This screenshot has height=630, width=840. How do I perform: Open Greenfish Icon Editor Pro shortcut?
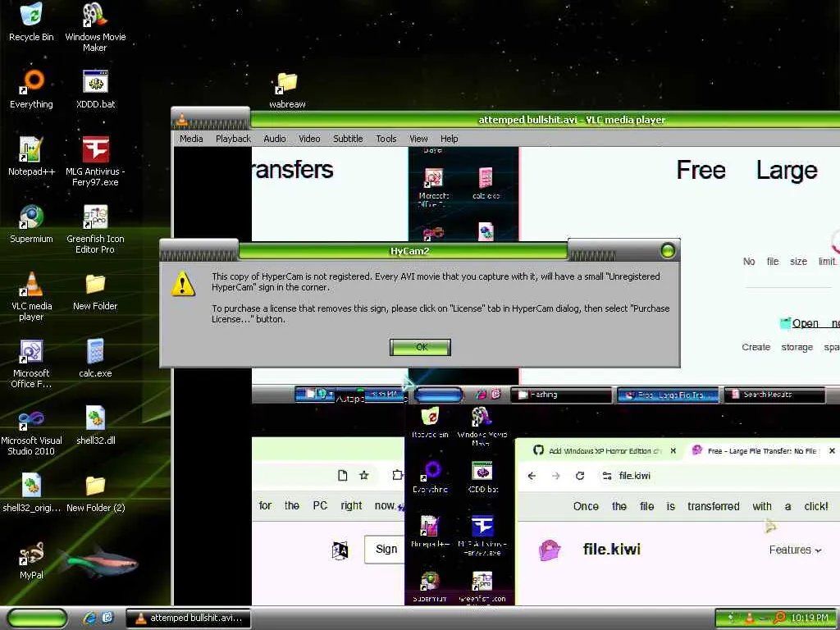pyautogui.click(x=95, y=228)
